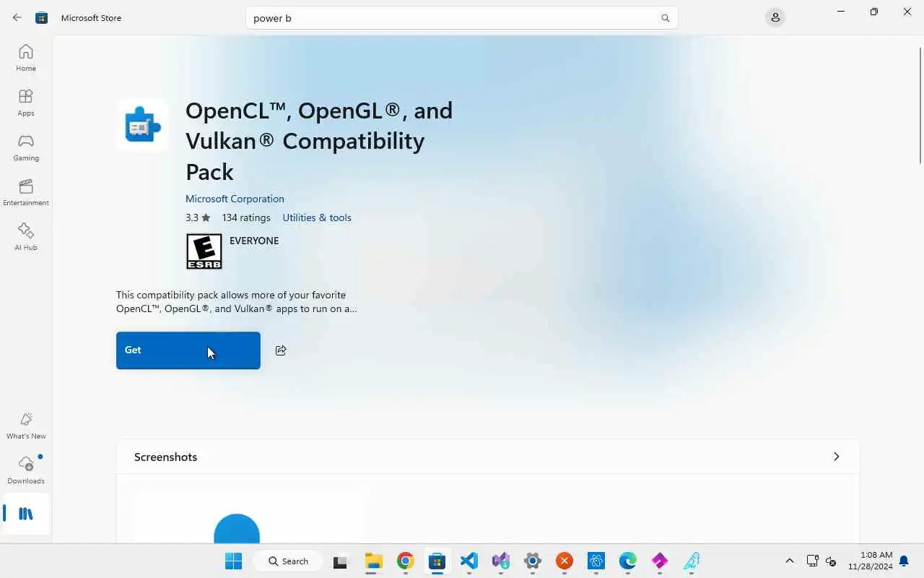Image resolution: width=924 pixels, height=578 pixels.
Task: Expand Screenshots with the chevron arrow
Action: coord(836,457)
